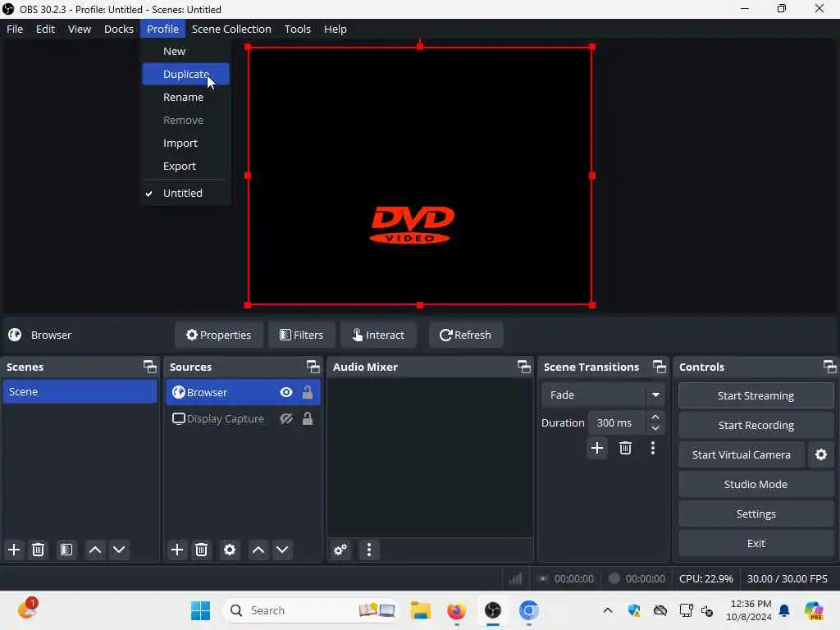Viewport: 840px width, 630px height.
Task: Add a scene transition with plus icon
Action: coord(597,448)
